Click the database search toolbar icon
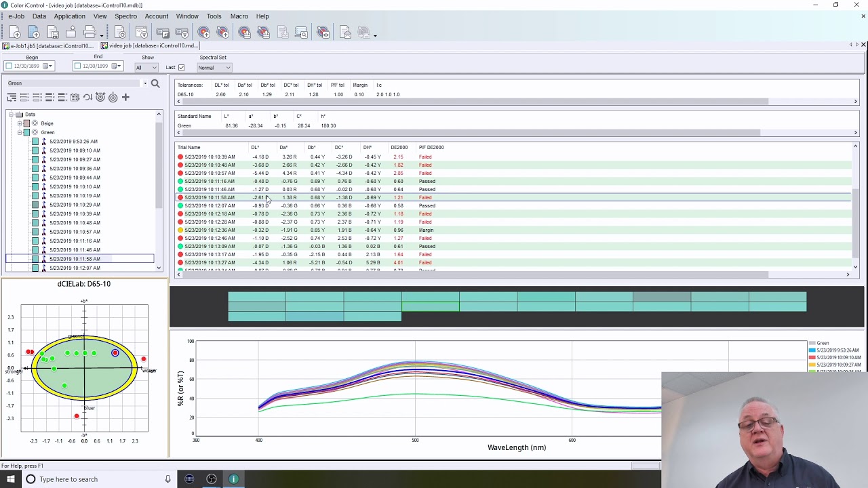Screen dimensions: 868x488 click(x=301, y=33)
